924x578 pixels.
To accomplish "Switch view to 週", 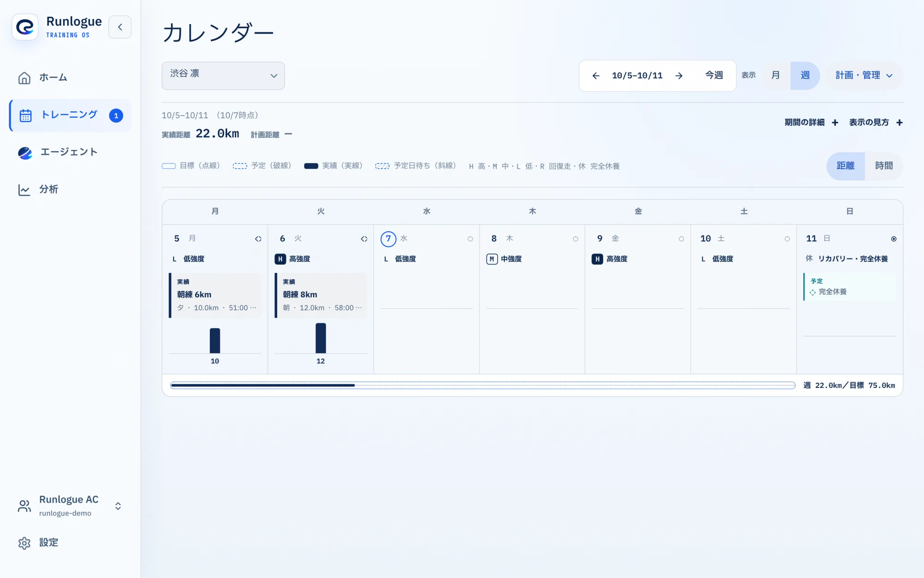I will pyautogui.click(x=805, y=75).
